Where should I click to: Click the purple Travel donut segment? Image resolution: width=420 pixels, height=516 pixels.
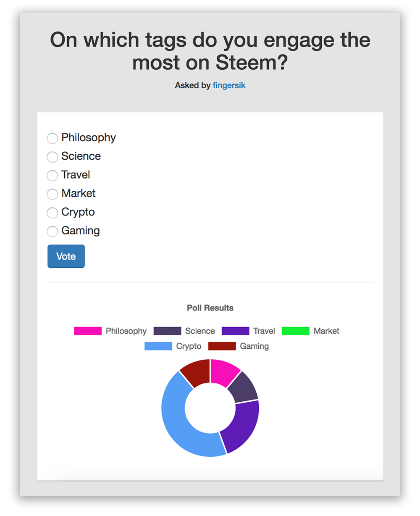(x=241, y=426)
